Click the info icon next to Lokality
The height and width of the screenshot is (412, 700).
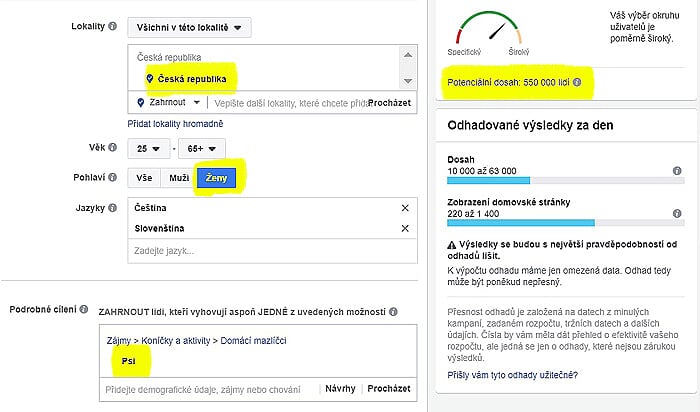(x=112, y=26)
